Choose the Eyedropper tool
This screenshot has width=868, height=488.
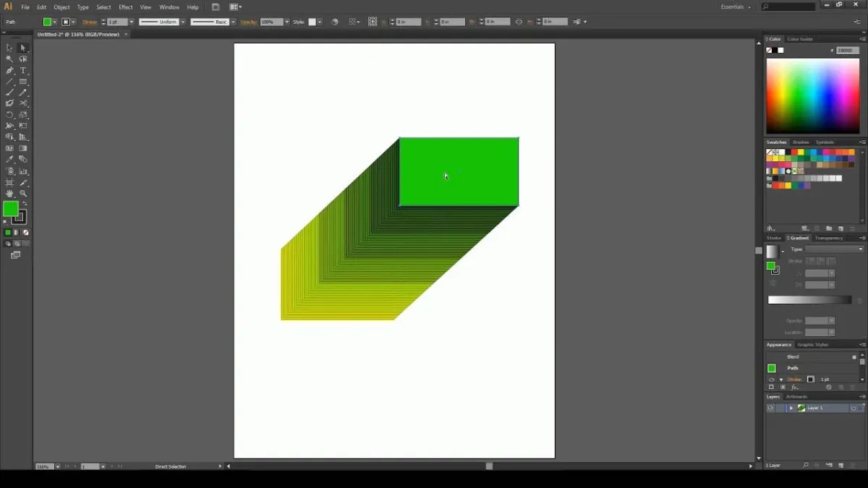(9, 159)
